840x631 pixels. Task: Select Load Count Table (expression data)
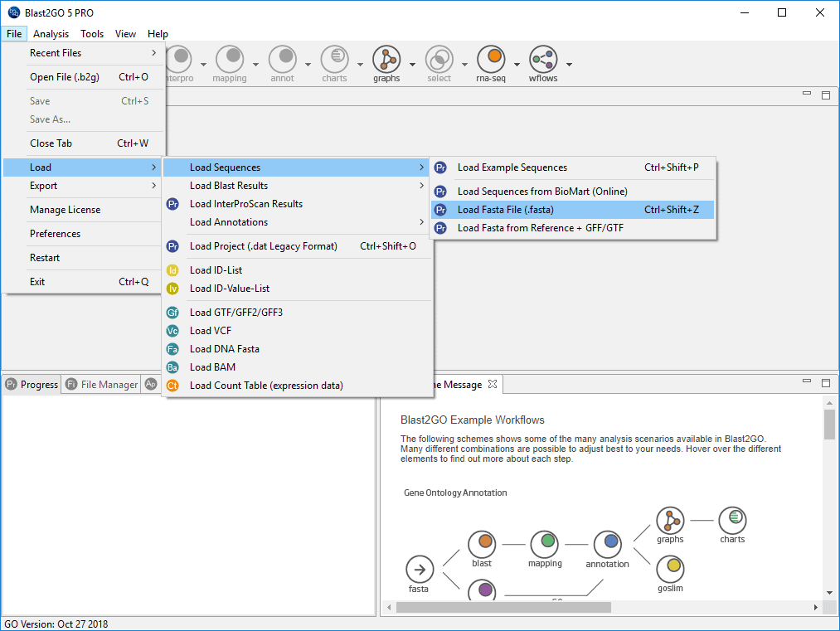(x=298, y=386)
